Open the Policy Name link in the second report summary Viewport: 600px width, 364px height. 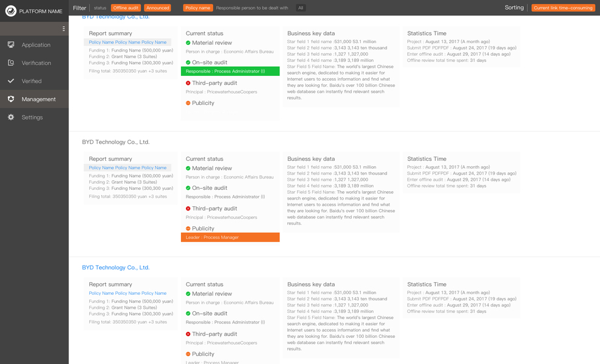click(x=128, y=168)
